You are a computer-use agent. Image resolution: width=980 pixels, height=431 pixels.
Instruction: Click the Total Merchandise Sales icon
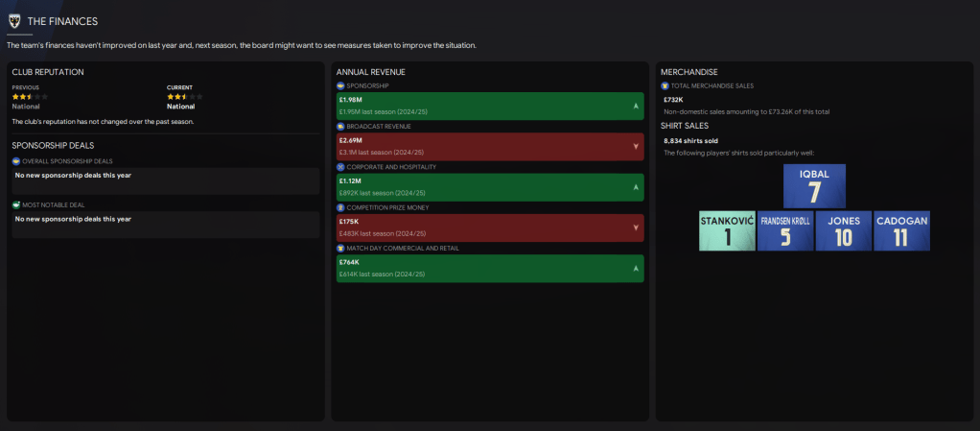(x=665, y=85)
